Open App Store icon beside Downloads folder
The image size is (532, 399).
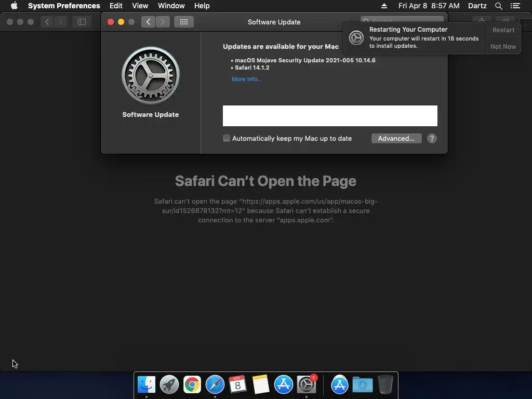pos(340,384)
